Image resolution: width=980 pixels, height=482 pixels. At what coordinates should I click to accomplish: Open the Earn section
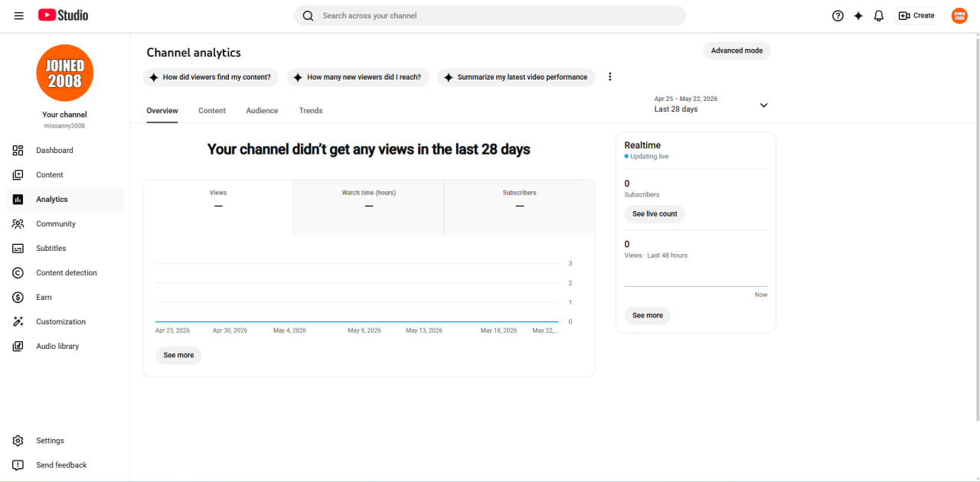64,297
